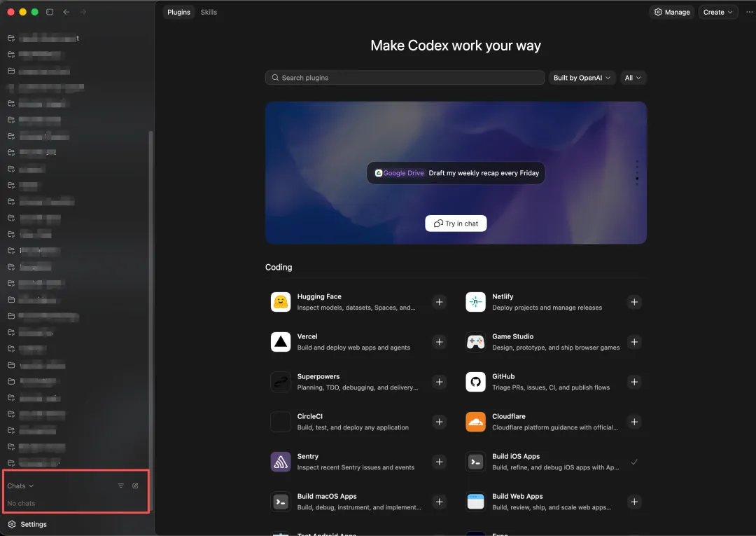Add the Netlify plugin
This screenshot has width=756, height=536.
pyautogui.click(x=634, y=302)
